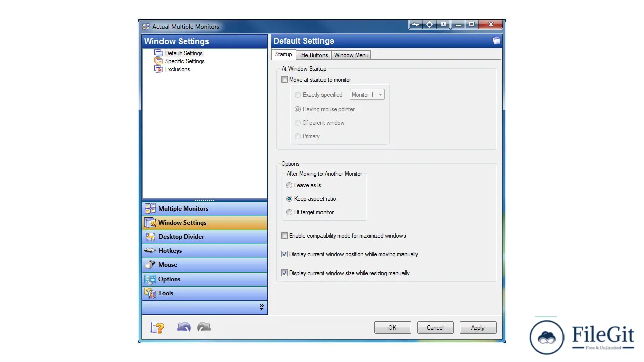
Task: Select the Window Settings section
Action: point(205,223)
